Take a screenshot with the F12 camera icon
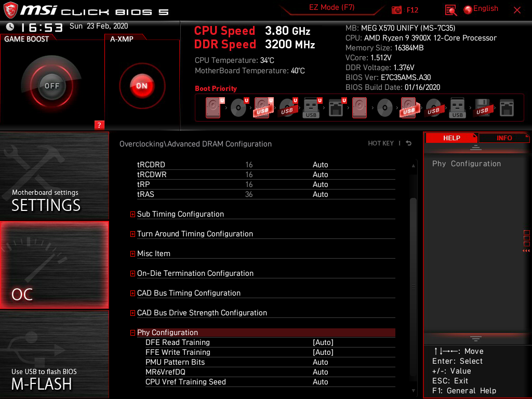532x399 pixels. click(396, 10)
